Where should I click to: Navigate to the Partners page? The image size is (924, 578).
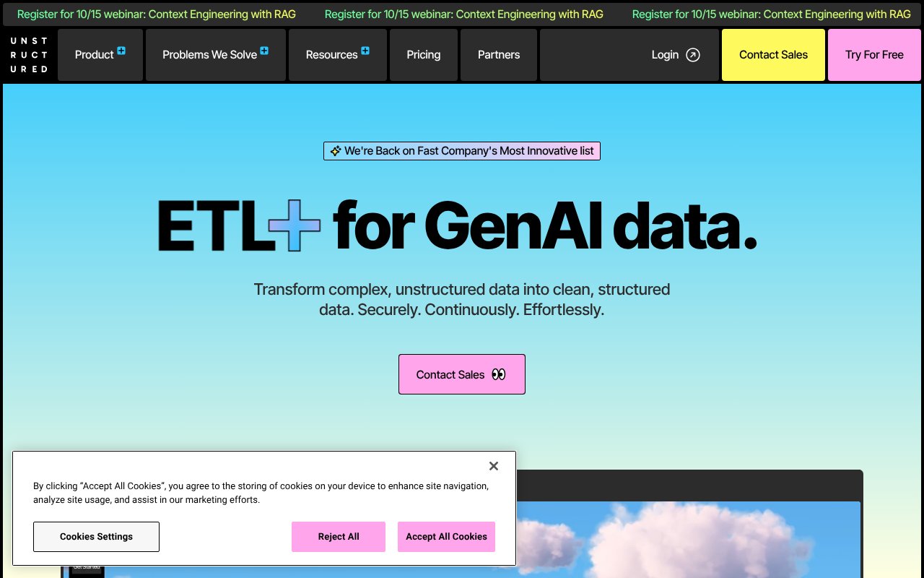coord(498,54)
